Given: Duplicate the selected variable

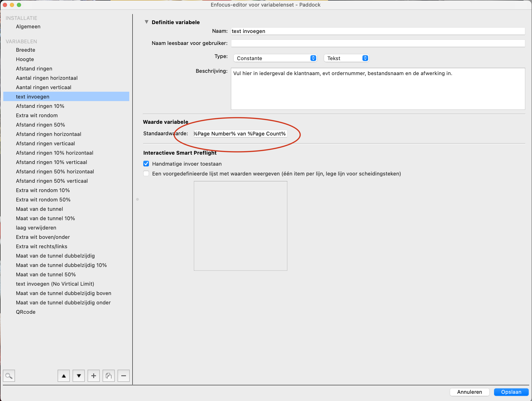Looking at the screenshot, I should pos(109,375).
